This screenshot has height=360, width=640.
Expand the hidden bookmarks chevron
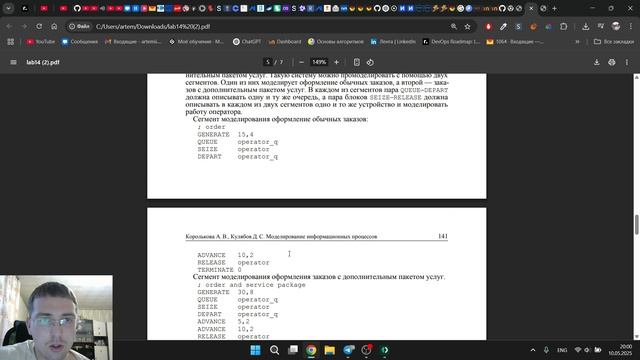pyautogui.click(x=577, y=42)
